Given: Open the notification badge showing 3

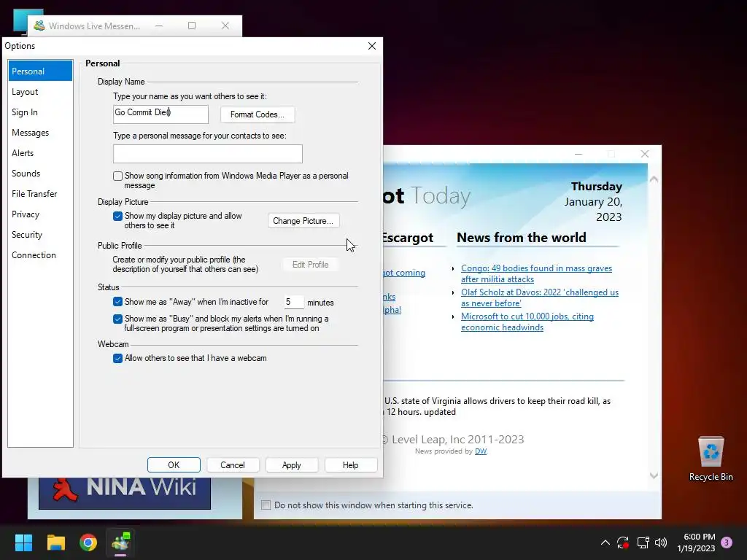Looking at the screenshot, I should pyautogui.click(x=727, y=542).
